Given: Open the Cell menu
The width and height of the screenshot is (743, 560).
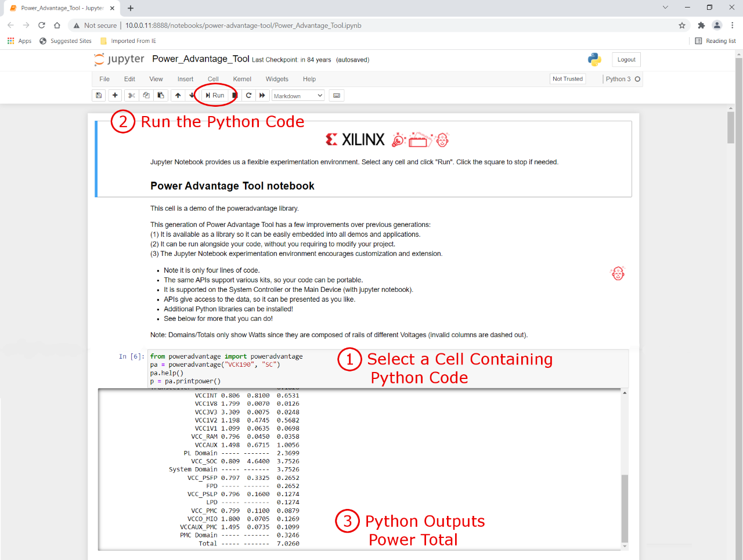Looking at the screenshot, I should (213, 79).
